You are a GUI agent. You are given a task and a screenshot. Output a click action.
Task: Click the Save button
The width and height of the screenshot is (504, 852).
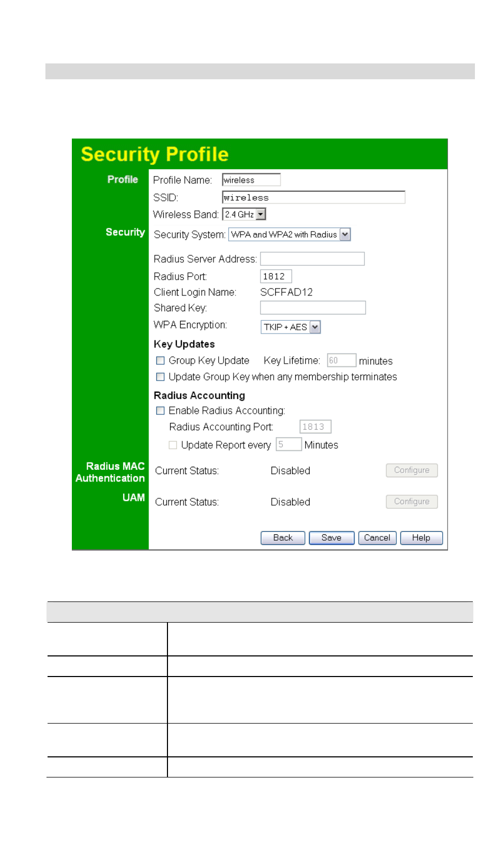click(331, 538)
